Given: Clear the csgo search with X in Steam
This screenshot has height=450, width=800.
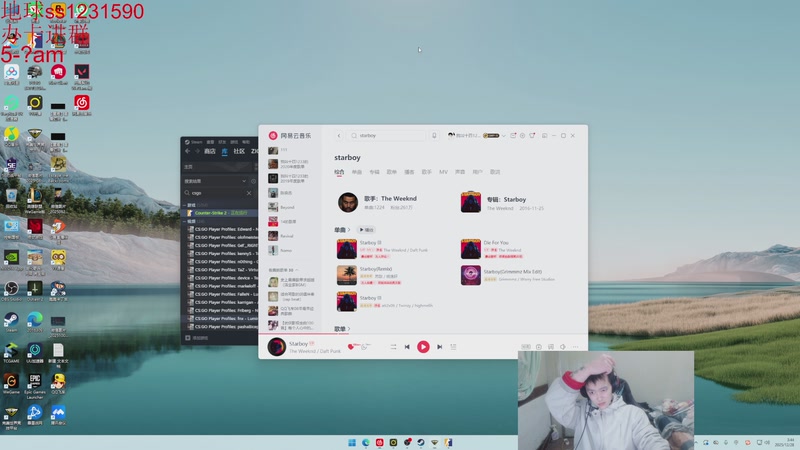Looking at the screenshot, I should tap(249, 193).
